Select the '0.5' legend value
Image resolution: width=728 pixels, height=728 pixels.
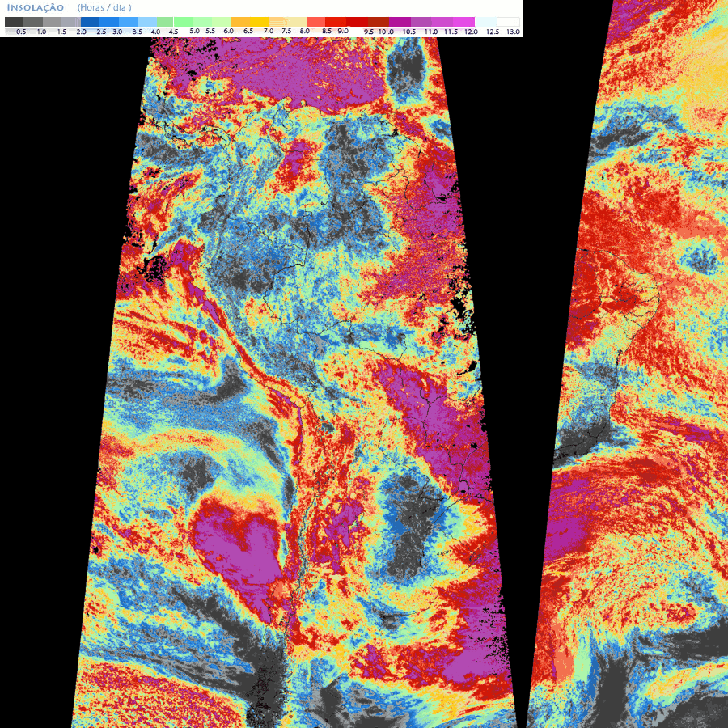pos(21,32)
